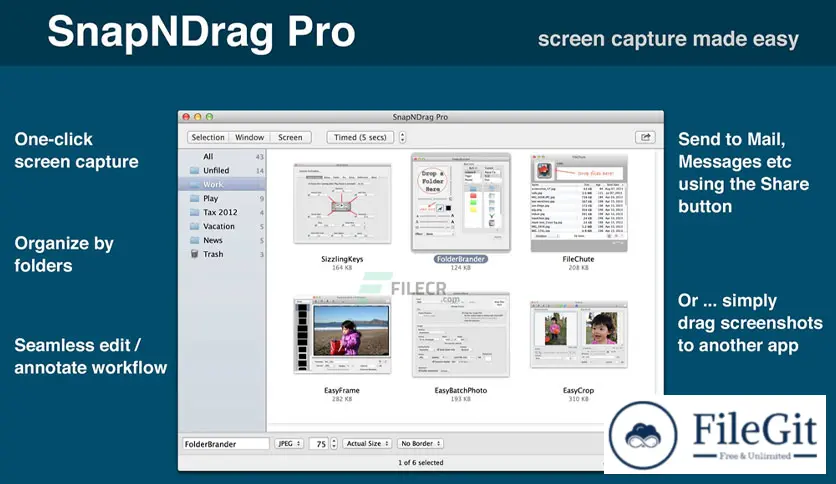836x484 pixels.
Task: Click the highlighted FolderBrander name label
Action: pos(461,259)
